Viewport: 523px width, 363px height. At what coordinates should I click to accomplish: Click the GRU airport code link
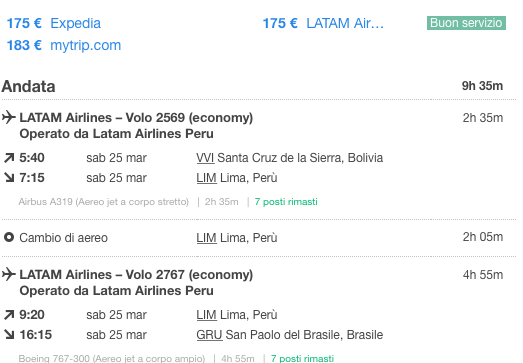click(209, 335)
